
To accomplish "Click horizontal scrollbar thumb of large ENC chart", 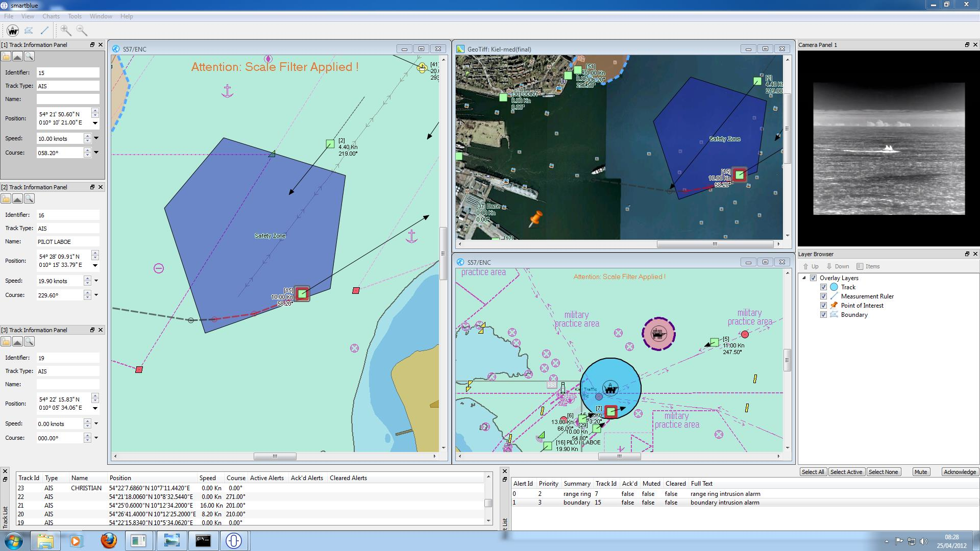I will click(275, 456).
